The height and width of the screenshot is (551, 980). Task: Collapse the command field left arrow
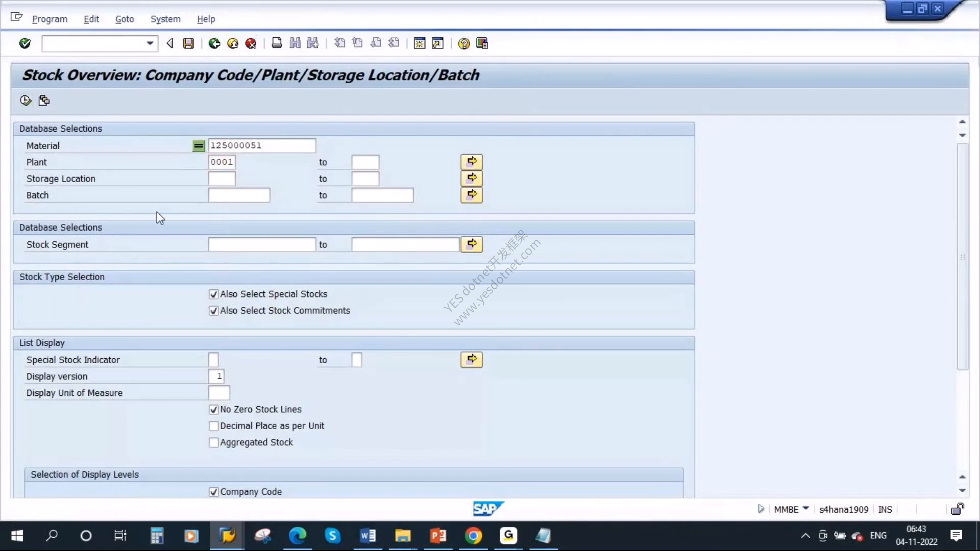tap(170, 43)
